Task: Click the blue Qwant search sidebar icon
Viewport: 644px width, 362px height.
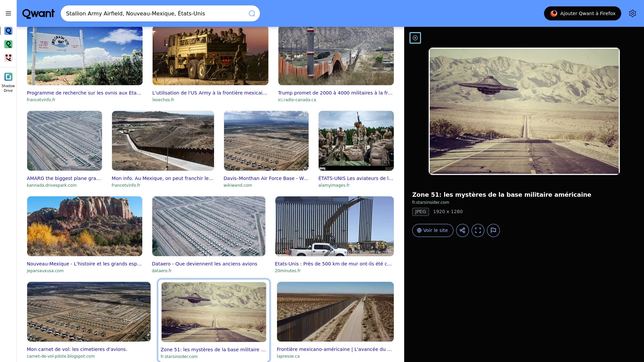Action: 8,31
